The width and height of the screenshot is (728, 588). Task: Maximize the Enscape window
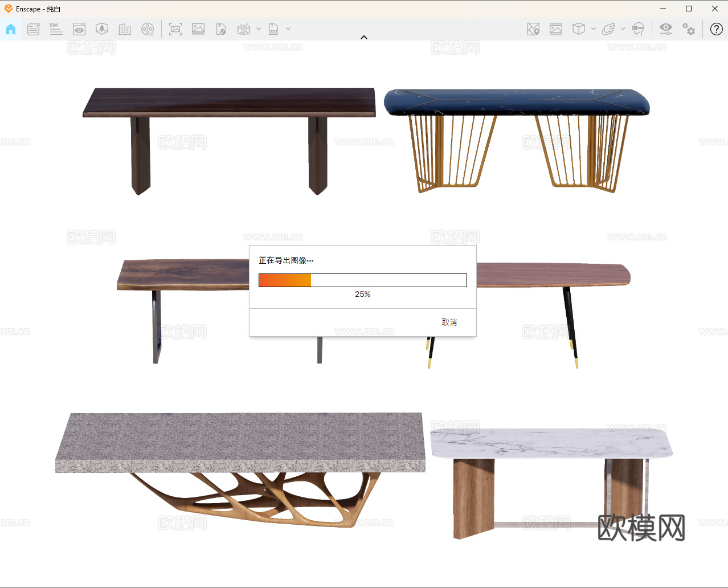click(x=689, y=9)
